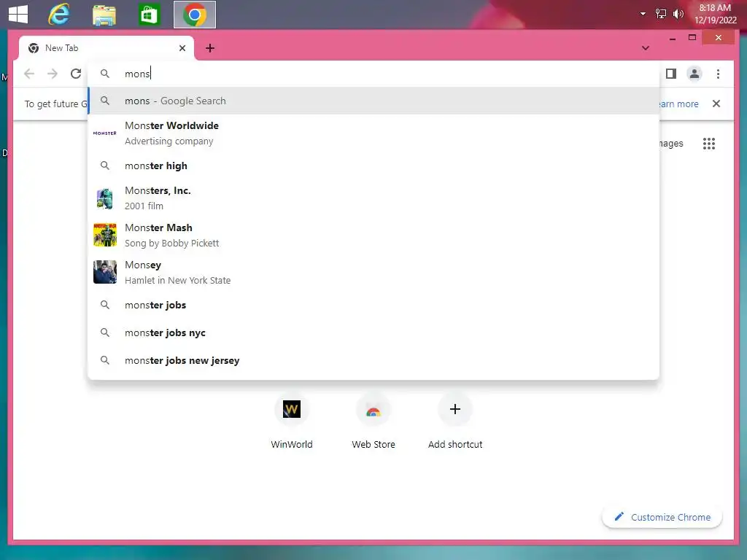
Task: Open network status tray icon
Action: point(660,14)
